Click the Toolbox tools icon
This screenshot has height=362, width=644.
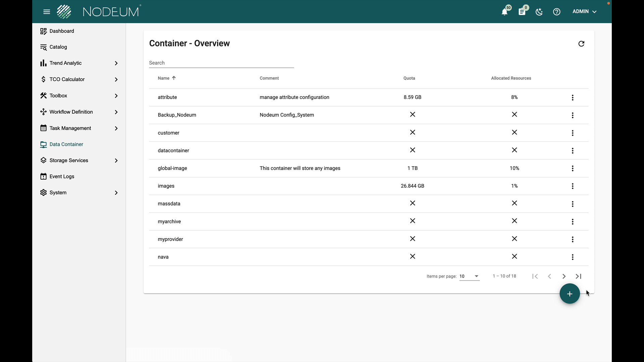43,96
